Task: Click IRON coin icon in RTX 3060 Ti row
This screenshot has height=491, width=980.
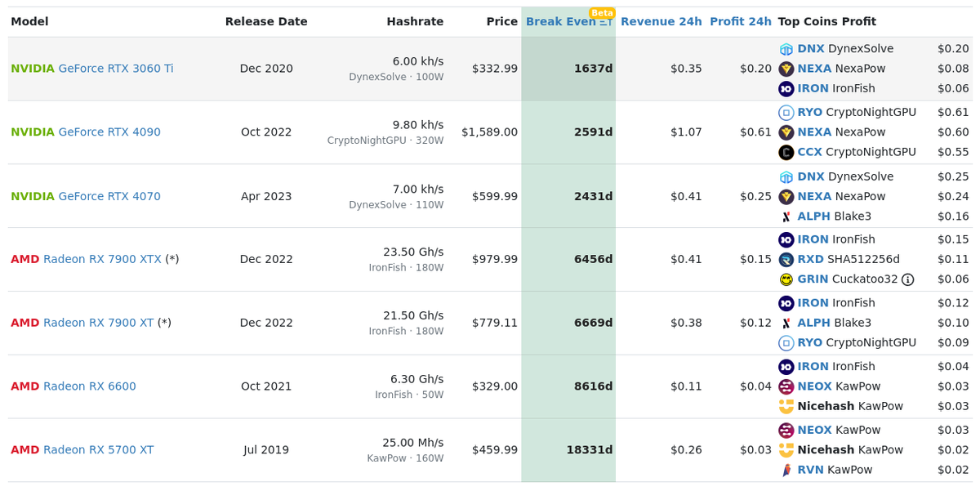Action: pos(786,88)
